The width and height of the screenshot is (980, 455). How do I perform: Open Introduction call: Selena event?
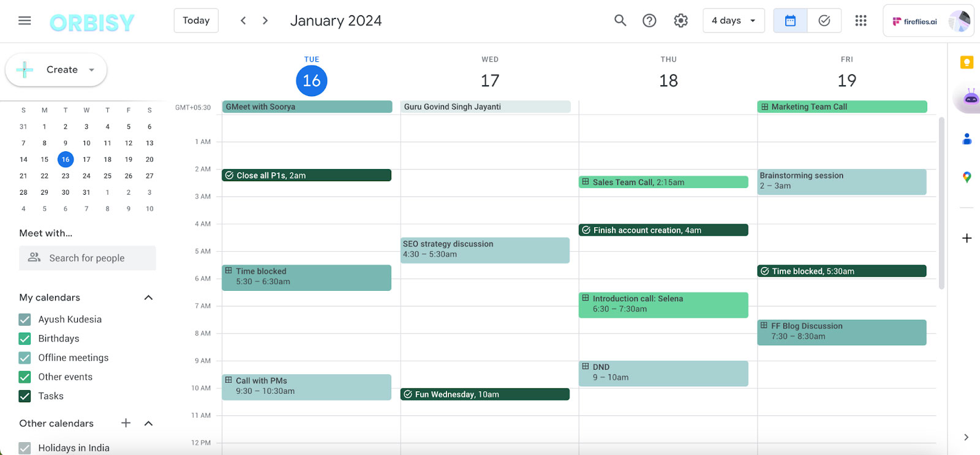click(663, 305)
